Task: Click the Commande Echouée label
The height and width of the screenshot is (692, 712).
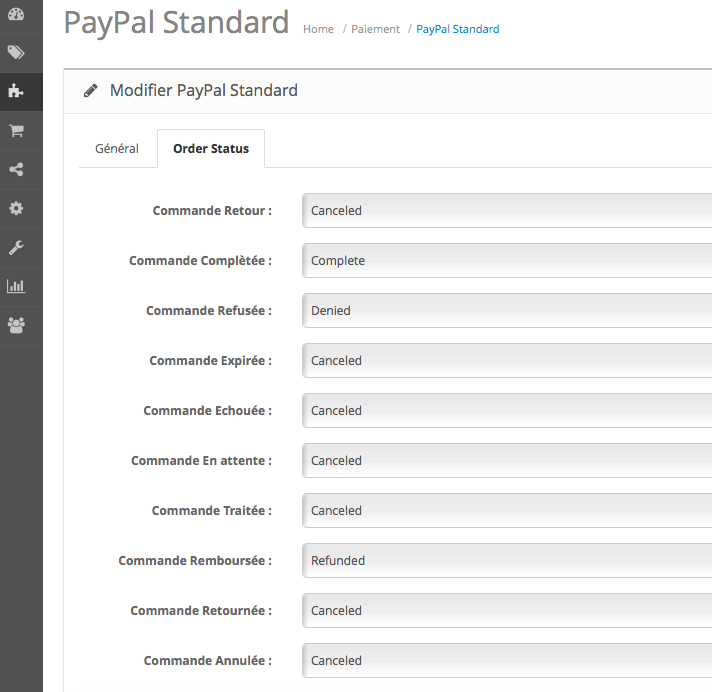Action: click(x=208, y=410)
